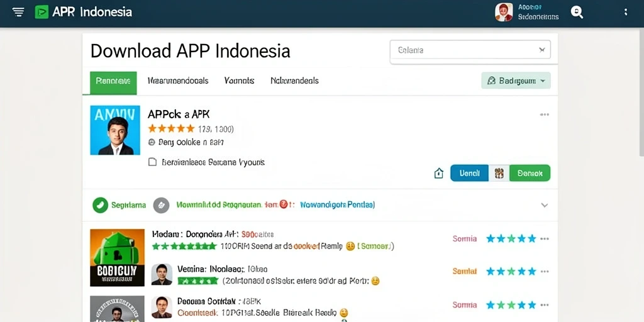Screen dimensions: 644x322
Task: Open the green Android Bobicuy thumbnail
Action: pos(118,257)
